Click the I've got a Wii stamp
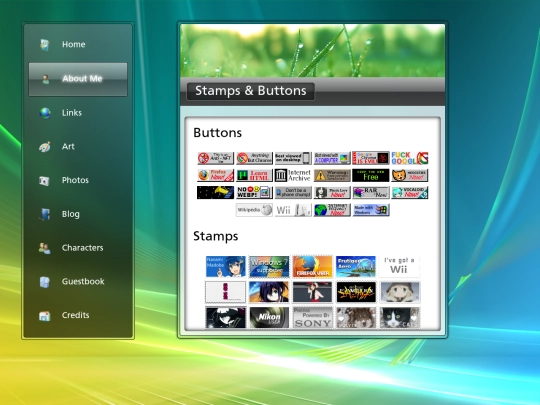540x405 pixels. click(x=399, y=267)
